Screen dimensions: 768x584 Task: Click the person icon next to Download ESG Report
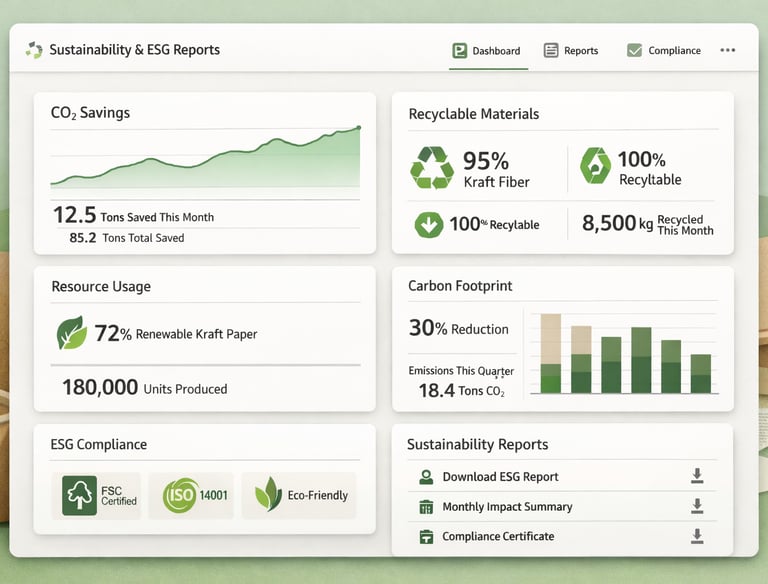click(426, 477)
